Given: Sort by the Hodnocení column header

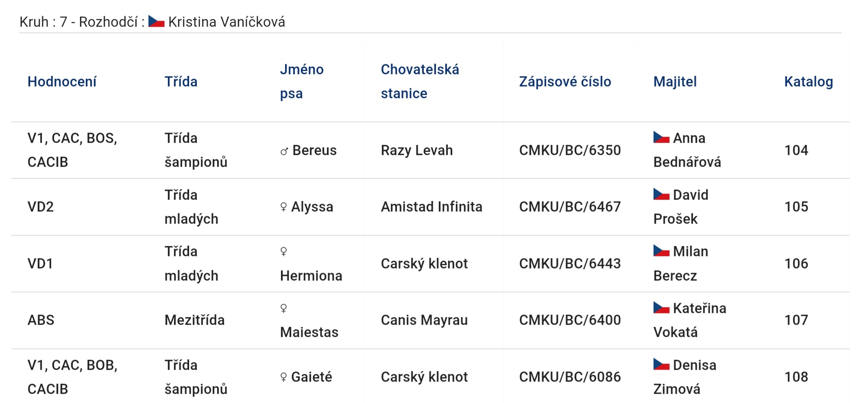Looking at the screenshot, I should (62, 82).
